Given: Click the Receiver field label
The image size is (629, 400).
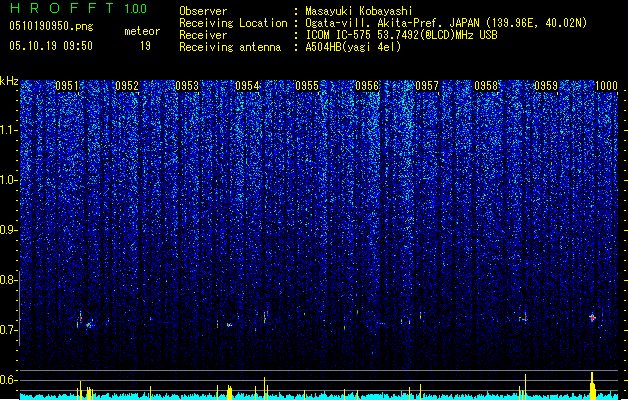Looking at the screenshot, I should [203, 35].
